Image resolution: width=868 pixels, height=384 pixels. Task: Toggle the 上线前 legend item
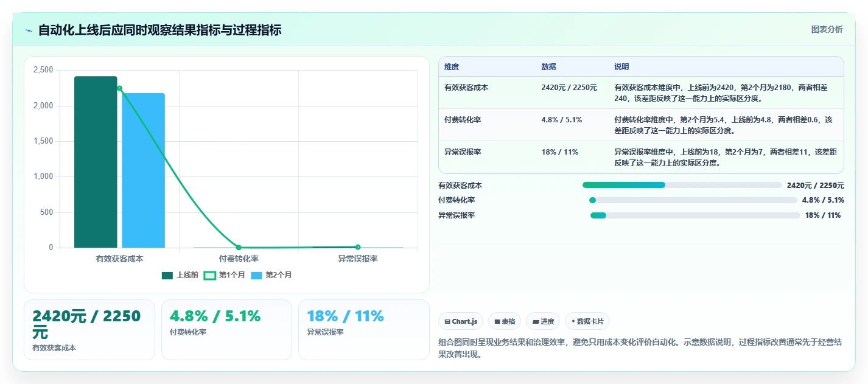(x=180, y=275)
